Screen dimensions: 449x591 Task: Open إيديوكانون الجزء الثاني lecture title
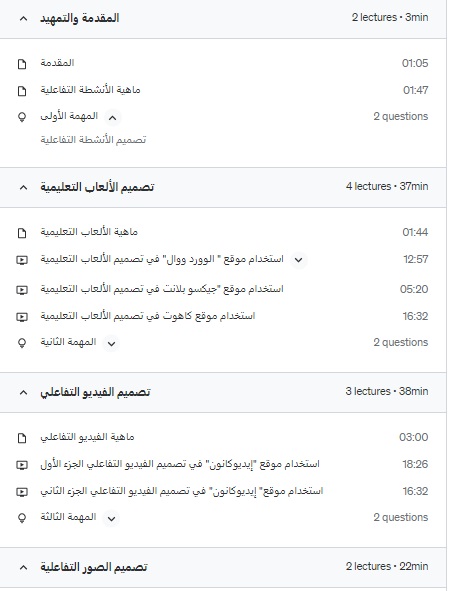pyautogui.click(x=182, y=491)
